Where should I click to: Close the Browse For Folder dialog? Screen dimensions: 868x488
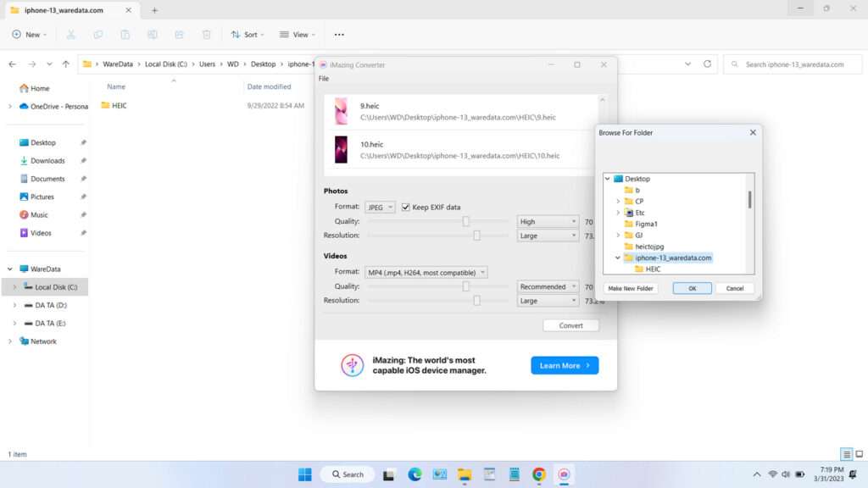coord(753,133)
